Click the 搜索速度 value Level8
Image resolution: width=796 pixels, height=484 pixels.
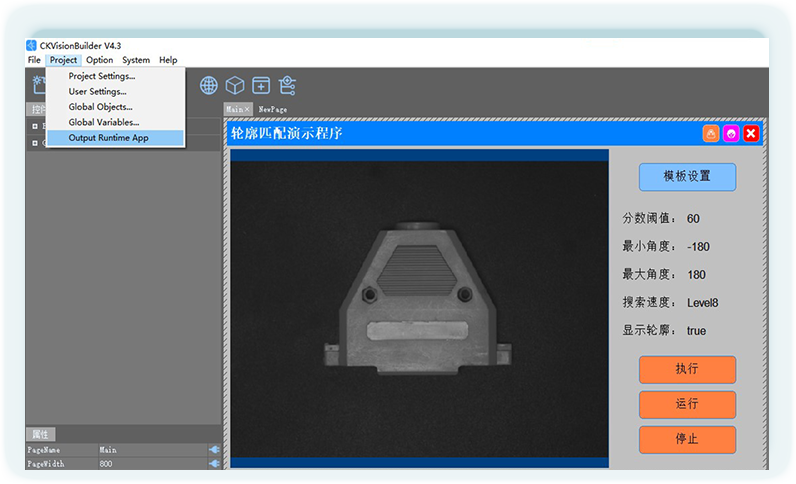click(x=703, y=303)
